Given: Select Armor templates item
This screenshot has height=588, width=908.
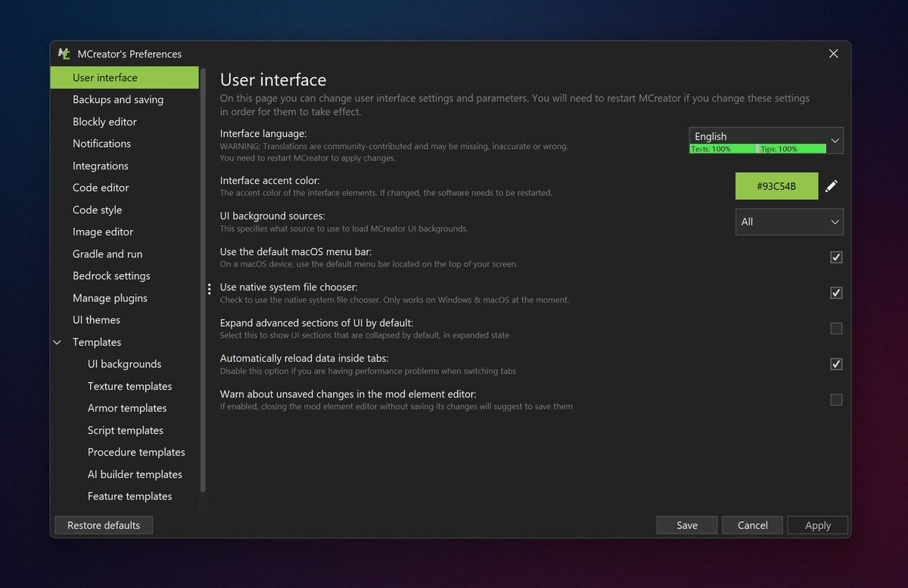Looking at the screenshot, I should coord(127,408).
